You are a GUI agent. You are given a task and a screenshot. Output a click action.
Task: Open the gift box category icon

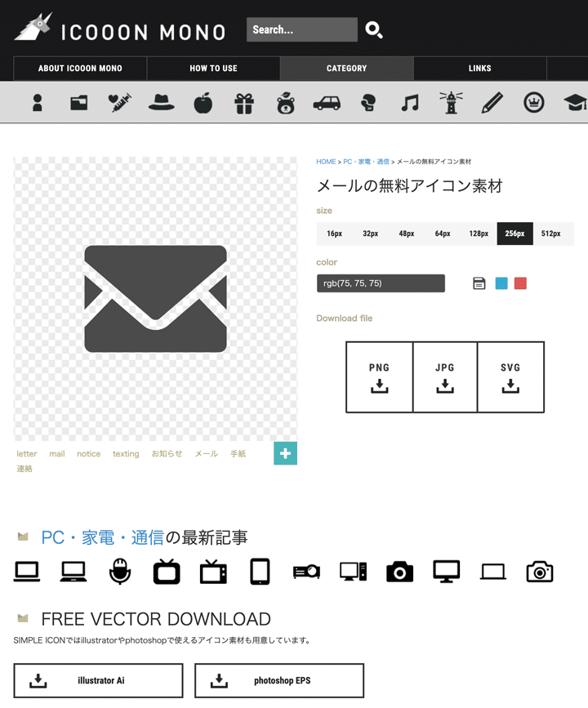[x=244, y=103]
